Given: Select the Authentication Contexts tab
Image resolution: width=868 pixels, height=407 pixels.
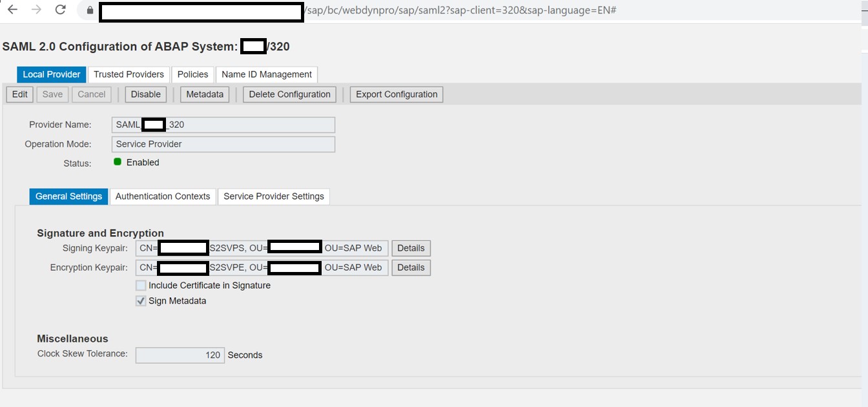Looking at the screenshot, I should (163, 196).
